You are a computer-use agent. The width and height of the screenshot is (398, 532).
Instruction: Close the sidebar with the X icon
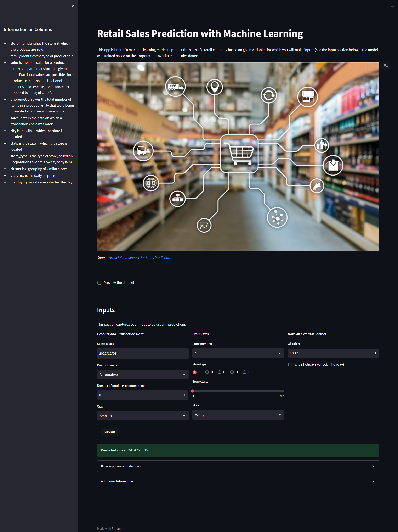pyautogui.click(x=73, y=6)
